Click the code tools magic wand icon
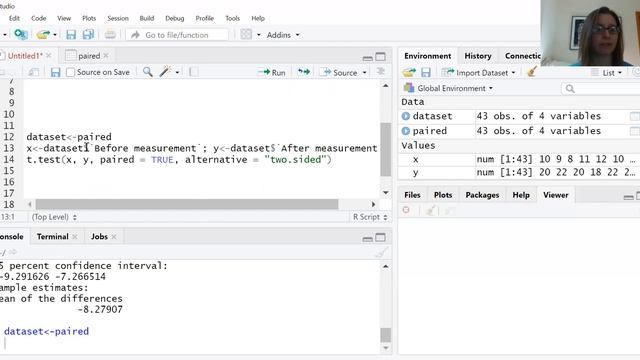This screenshot has height=360, width=640. click(165, 72)
